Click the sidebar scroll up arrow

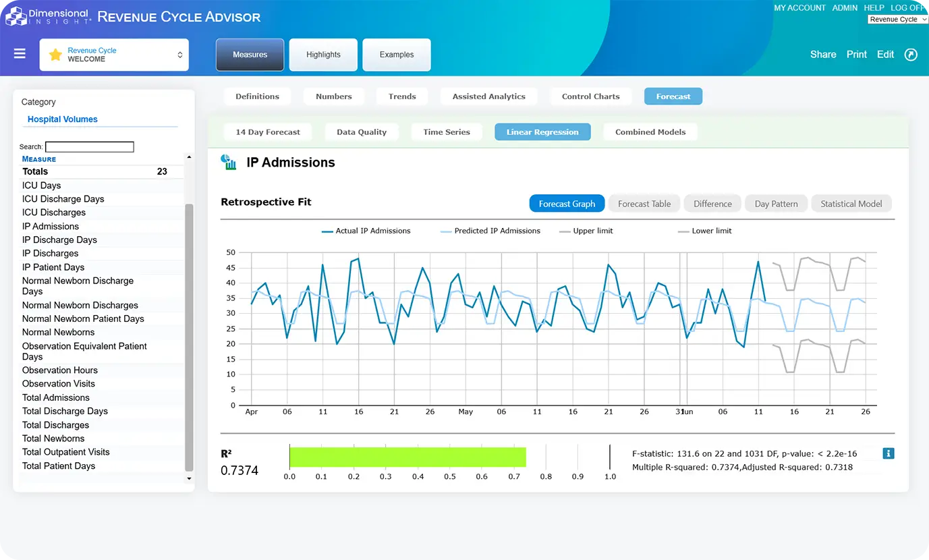189,157
